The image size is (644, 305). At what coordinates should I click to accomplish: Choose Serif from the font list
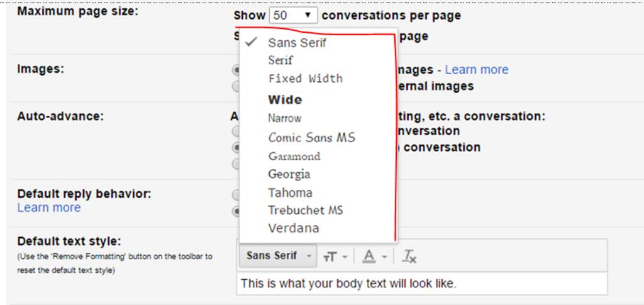[x=280, y=60]
